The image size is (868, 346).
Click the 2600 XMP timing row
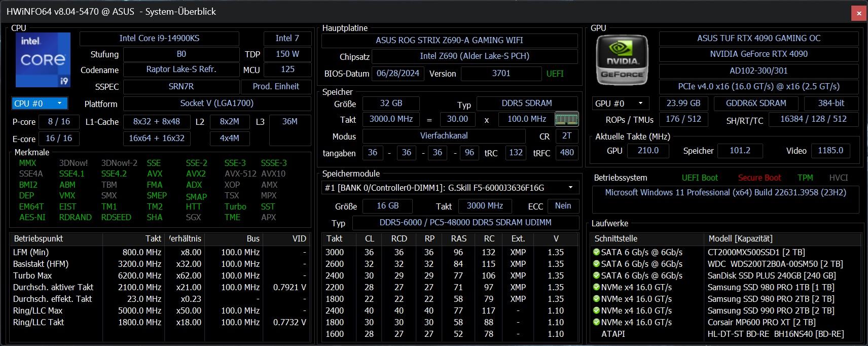click(450, 264)
